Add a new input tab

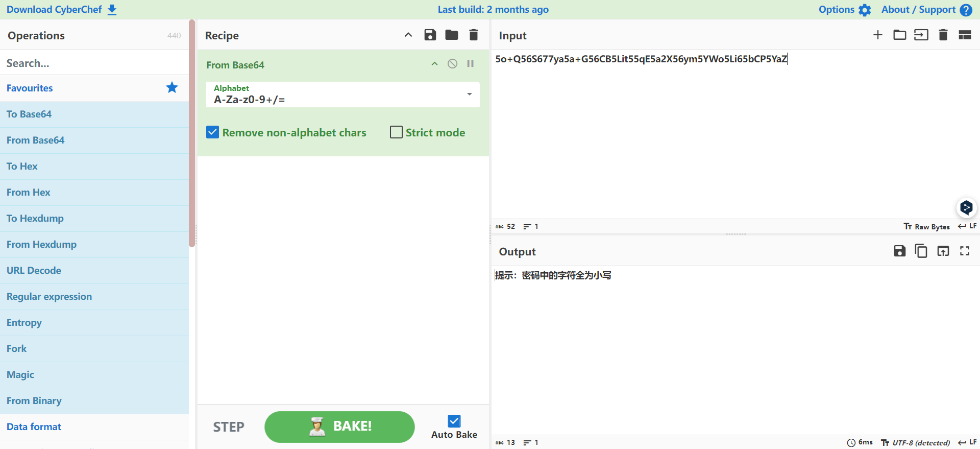coord(878,35)
